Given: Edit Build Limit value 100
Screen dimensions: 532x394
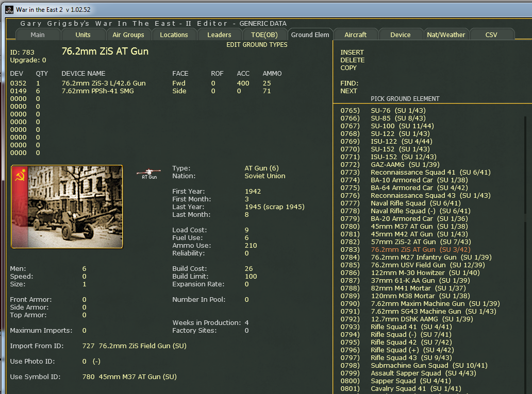Looking at the screenshot, I should (251, 277).
